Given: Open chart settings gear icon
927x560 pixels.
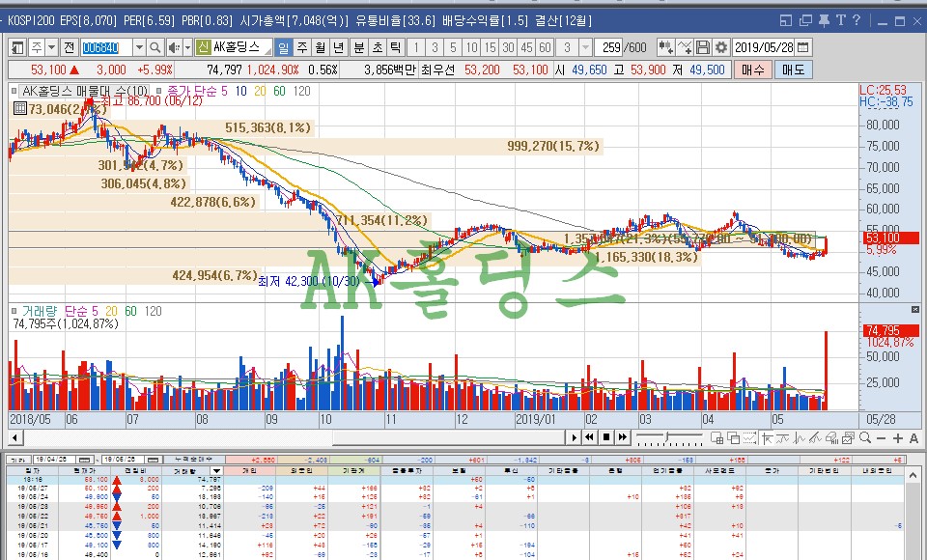Looking at the screenshot, I should tap(721, 47).
